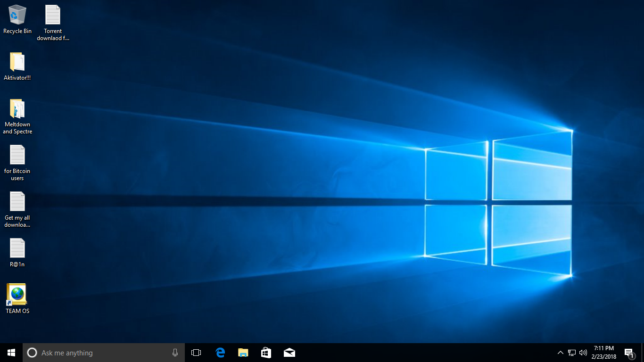Open the Windows Start menu
This screenshot has width=644, height=362.
pos(11,353)
